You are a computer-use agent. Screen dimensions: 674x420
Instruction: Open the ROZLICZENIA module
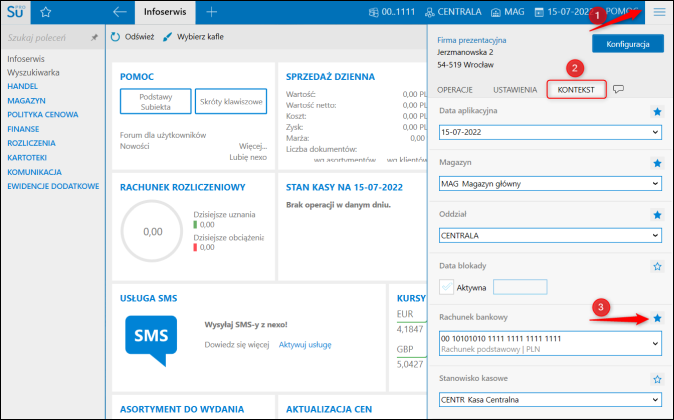(x=31, y=143)
